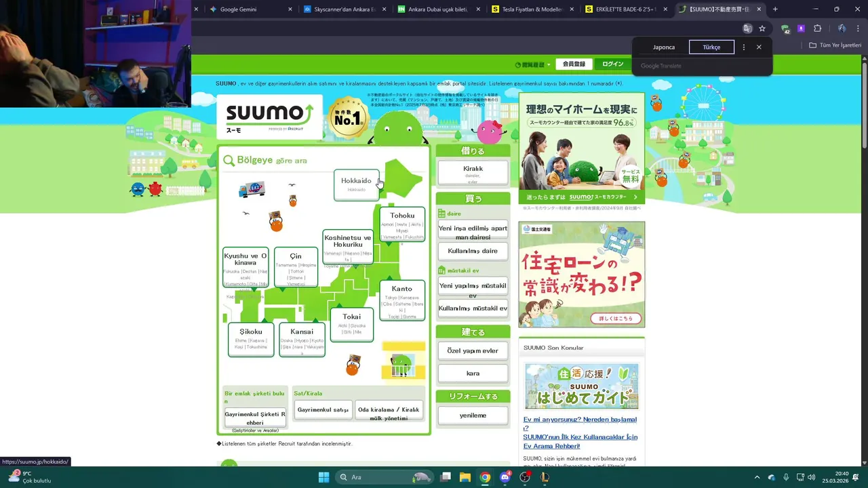
Task: Open translate options three-dot menu
Action: coord(744,47)
